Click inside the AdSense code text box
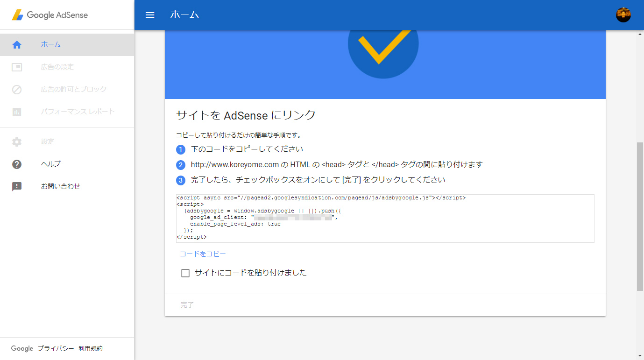 pyautogui.click(x=385, y=219)
